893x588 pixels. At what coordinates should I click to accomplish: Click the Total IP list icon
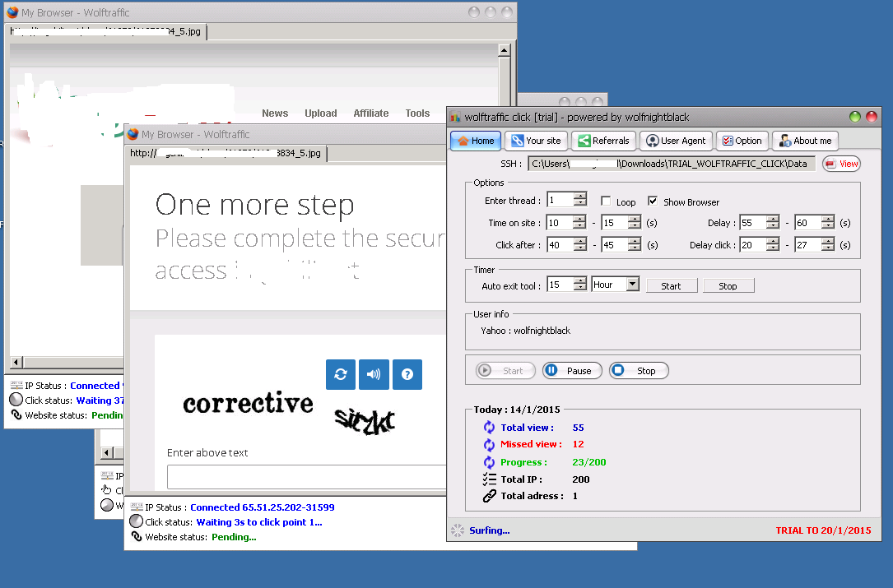489,479
